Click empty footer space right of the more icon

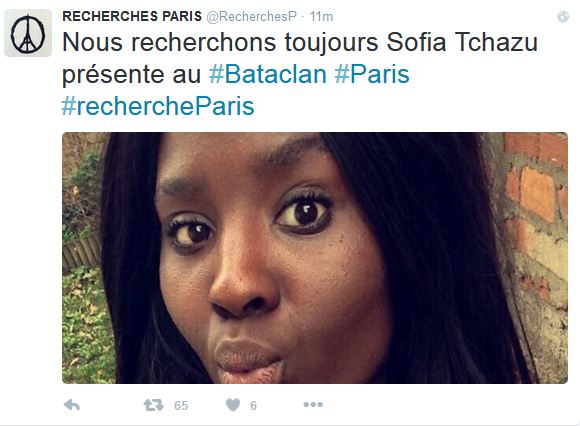pyautogui.click(x=444, y=405)
